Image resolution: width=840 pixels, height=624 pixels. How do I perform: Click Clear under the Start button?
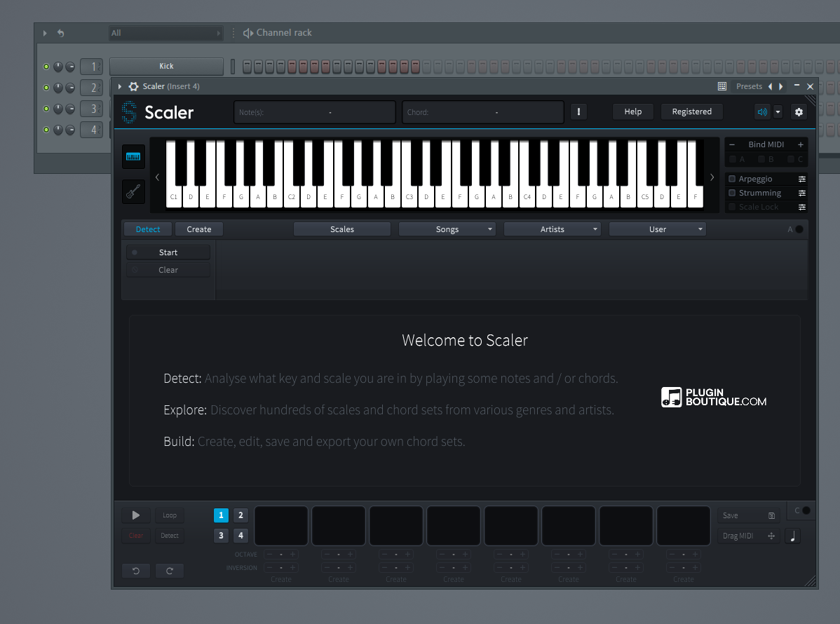point(168,270)
